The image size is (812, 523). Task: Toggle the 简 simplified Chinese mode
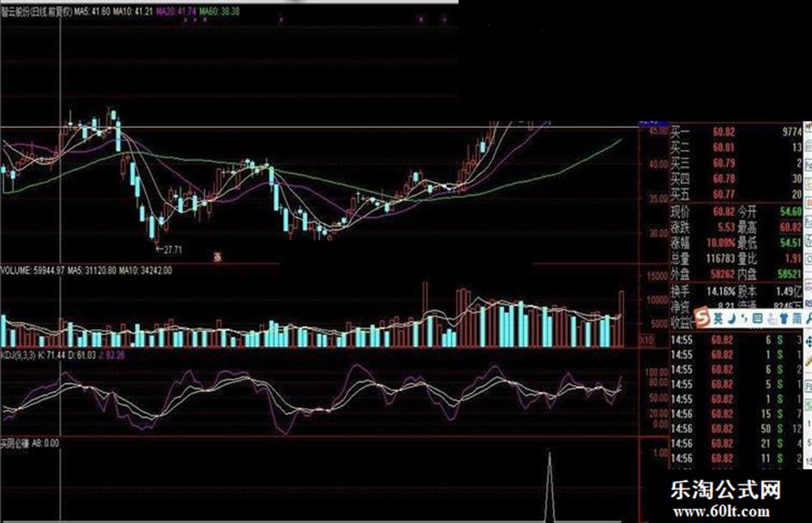pyautogui.click(x=797, y=319)
